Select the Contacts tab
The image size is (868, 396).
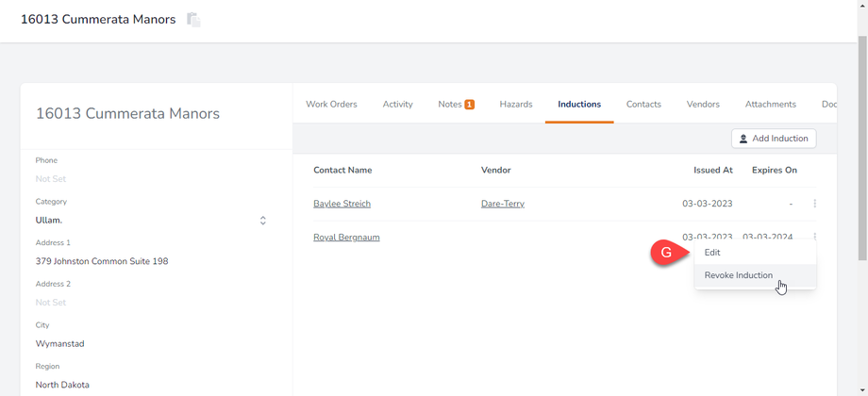click(643, 105)
